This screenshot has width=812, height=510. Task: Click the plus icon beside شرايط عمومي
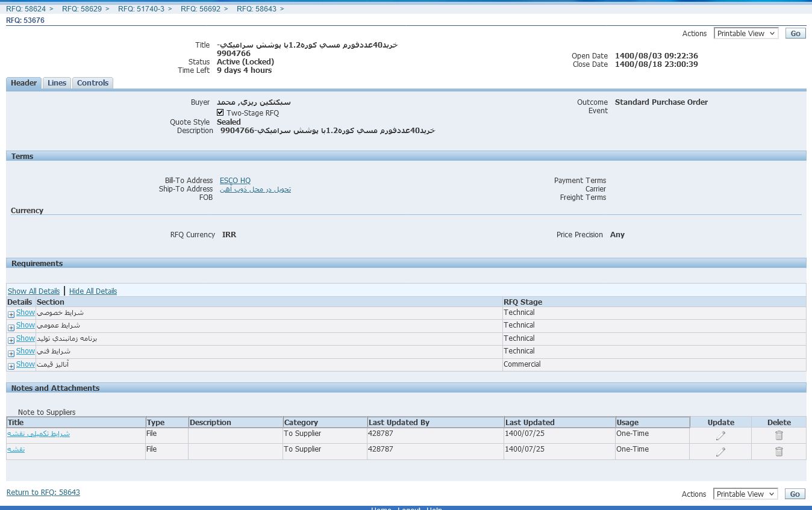[11, 328]
